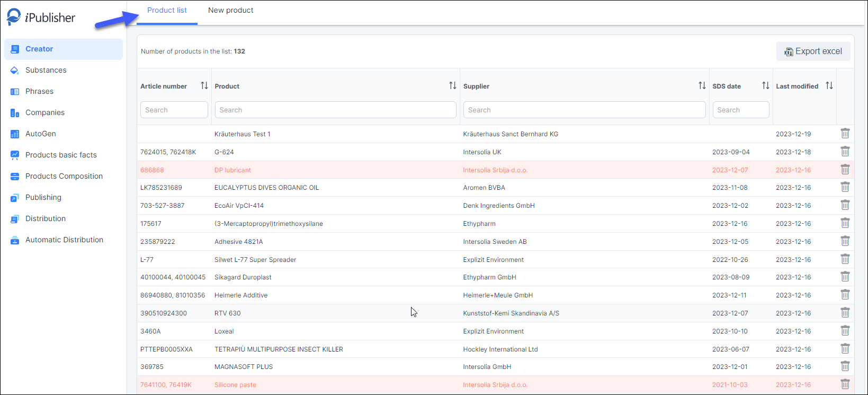Open Distribution in the sidebar
Image resolution: width=868 pixels, height=395 pixels.
coord(46,218)
